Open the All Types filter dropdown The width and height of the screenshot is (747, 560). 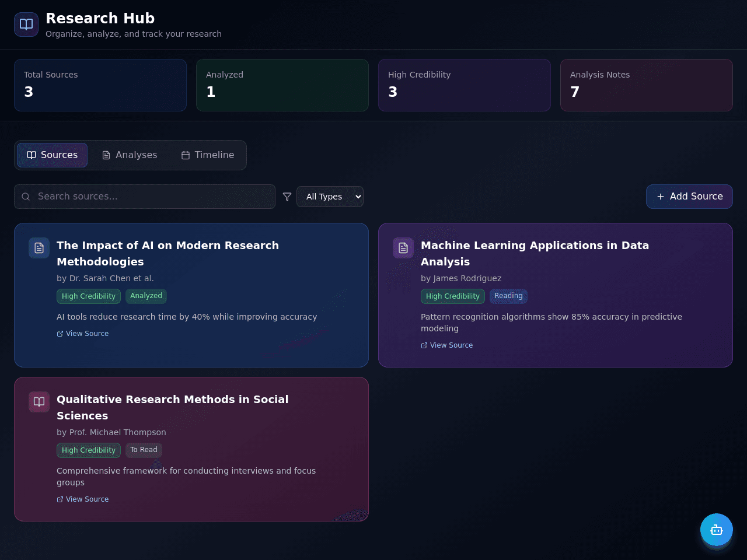pos(330,197)
